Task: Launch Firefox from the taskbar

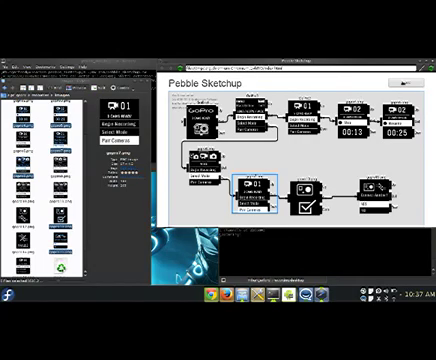Action: [x=227, y=294]
